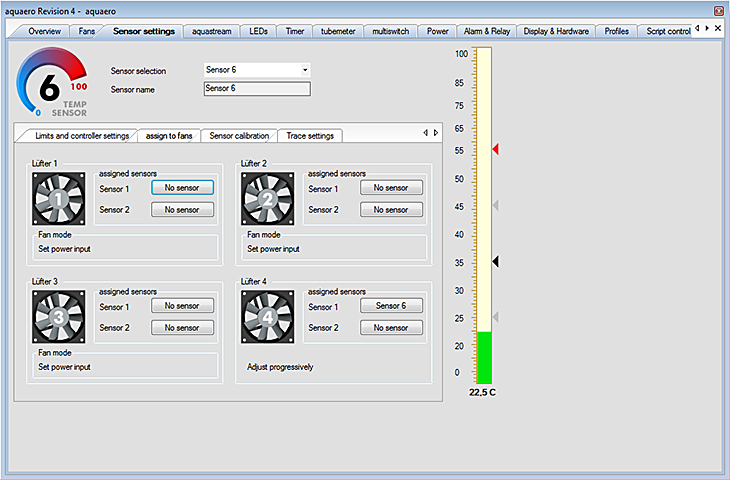Screen dimensions: 730x480
Task: Click the Lüfter 3 fan icon
Action: tap(58, 319)
